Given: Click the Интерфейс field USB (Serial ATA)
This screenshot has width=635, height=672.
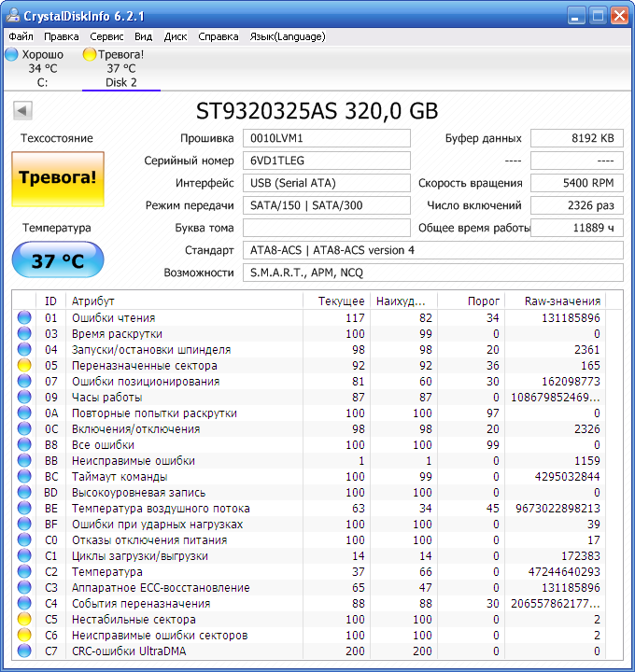Looking at the screenshot, I should click(x=326, y=183).
